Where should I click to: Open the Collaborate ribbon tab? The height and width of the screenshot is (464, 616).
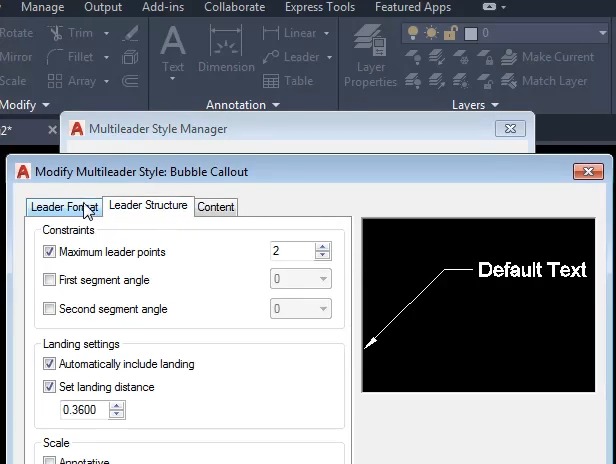pyautogui.click(x=235, y=7)
